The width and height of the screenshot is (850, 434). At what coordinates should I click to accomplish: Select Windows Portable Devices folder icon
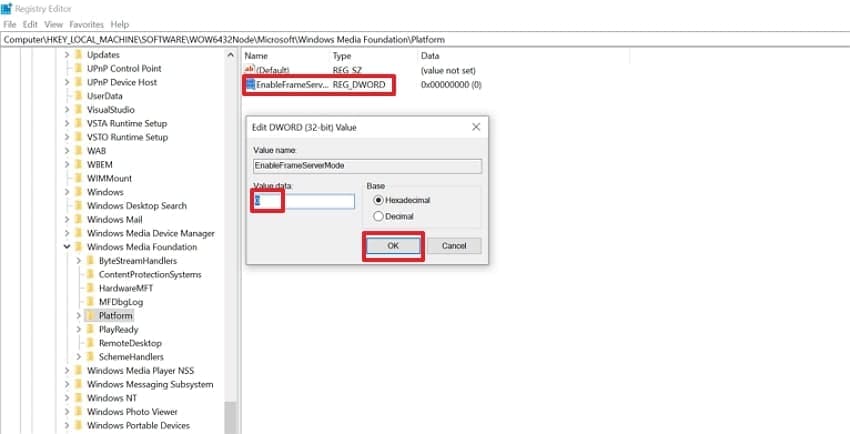click(x=78, y=425)
